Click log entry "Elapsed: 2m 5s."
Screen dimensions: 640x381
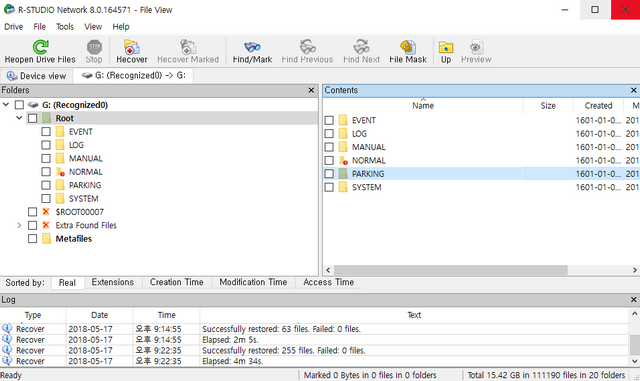coord(230,340)
